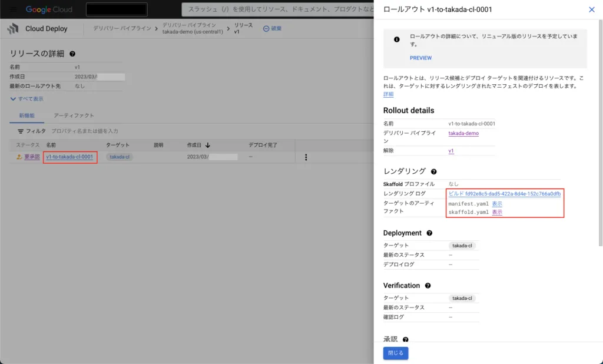Click the abandon (破棄) icon button
Viewport: 603px width, 364px height.
266,28
